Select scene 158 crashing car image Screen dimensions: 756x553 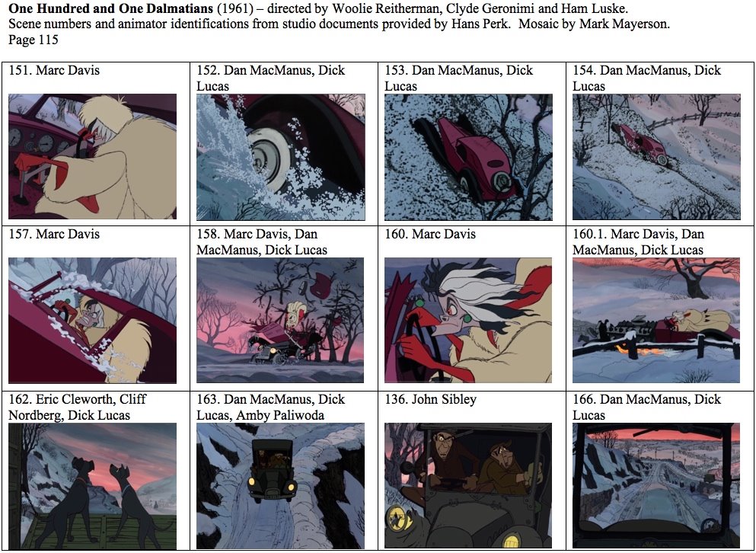280,321
